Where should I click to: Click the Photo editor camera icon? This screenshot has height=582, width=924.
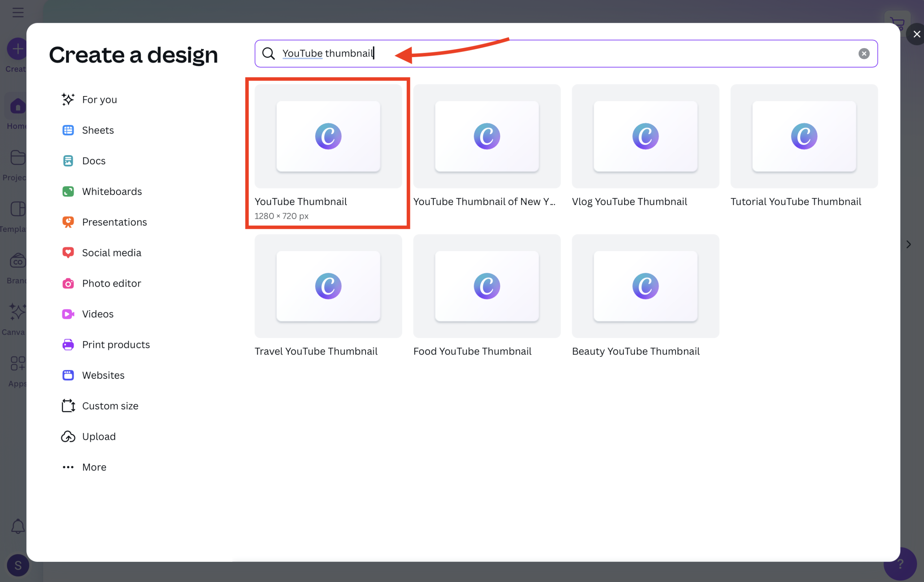tap(68, 283)
